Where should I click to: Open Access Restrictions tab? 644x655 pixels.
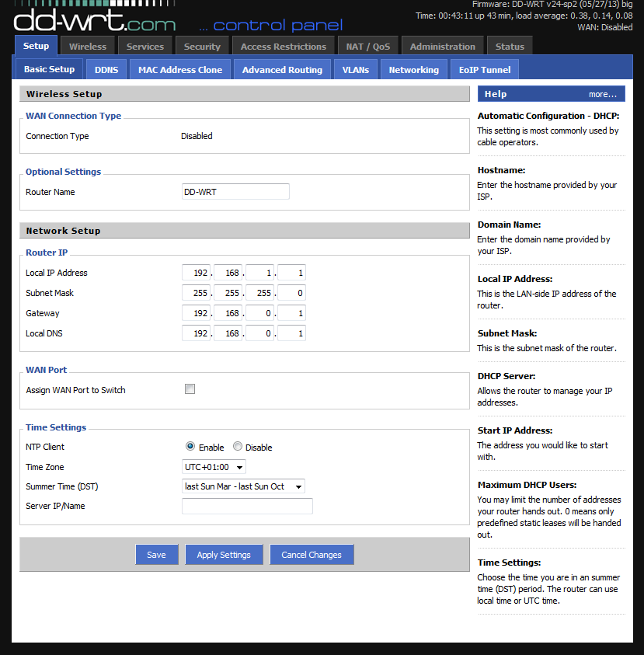coord(284,47)
